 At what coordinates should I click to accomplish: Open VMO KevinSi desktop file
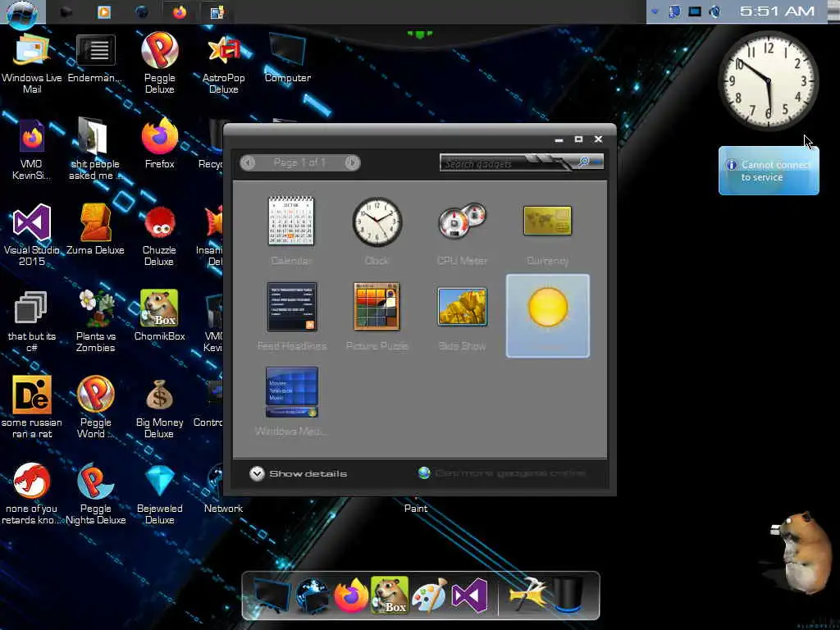[x=31, y=149]
